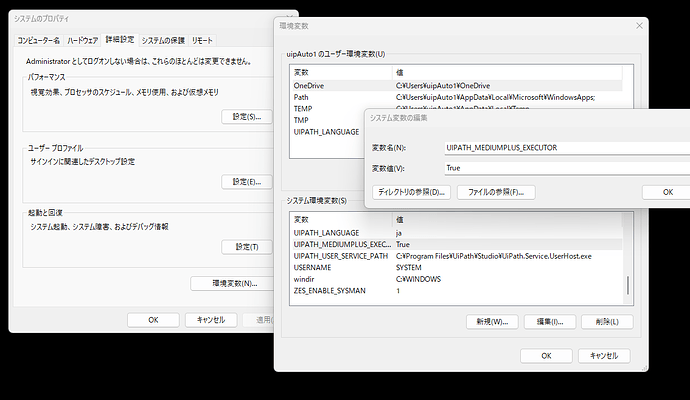The image size is (690, 400).
Task: Select the Path user variable row
Action: pyautogui.click(x=456, y=97)
